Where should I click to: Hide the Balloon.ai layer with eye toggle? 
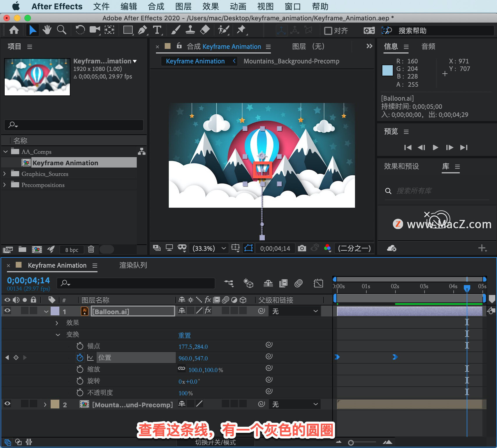[x=7, y=311]
